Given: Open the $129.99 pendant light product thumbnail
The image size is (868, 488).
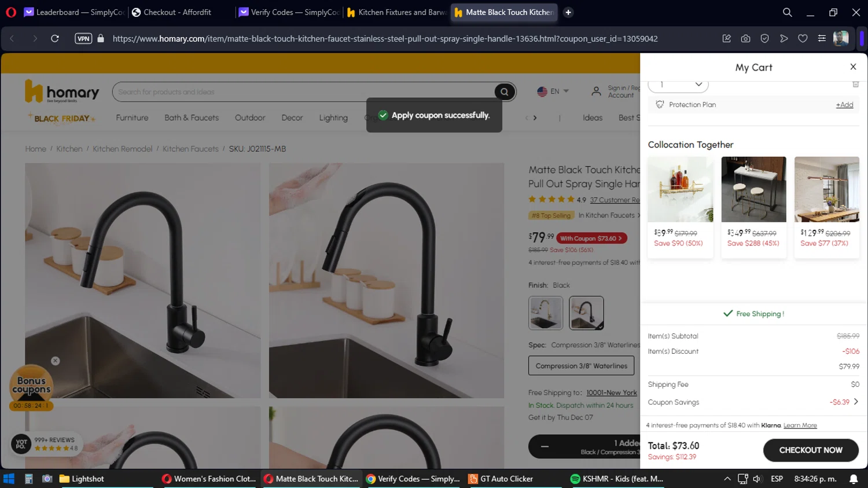Looking at the screenshot, I should [x=827, y=189].
